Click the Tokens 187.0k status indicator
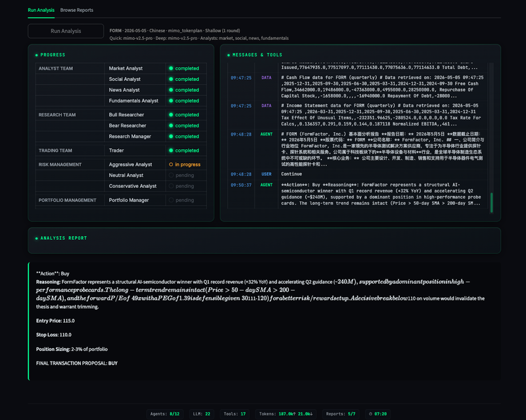 click(x=286, y=414)
